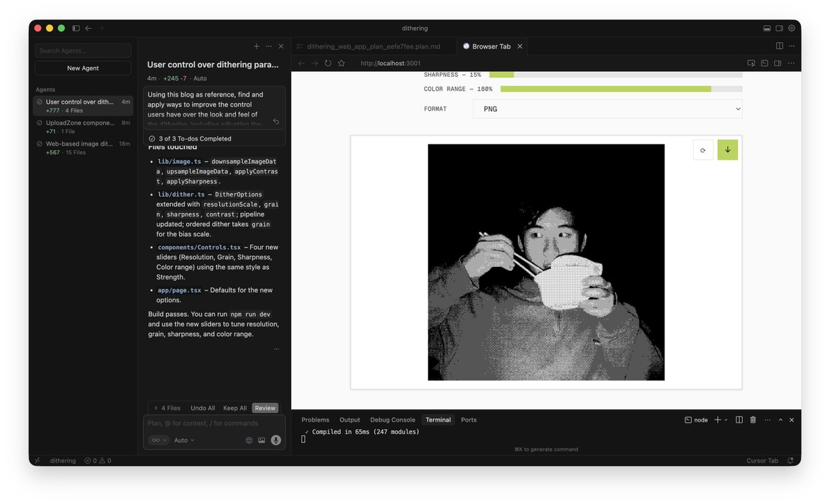Toggle the left sidebar icon in title bar
The height and width of the screenshot is (504, 830).
pyautogui.click(x=76, y=28)
